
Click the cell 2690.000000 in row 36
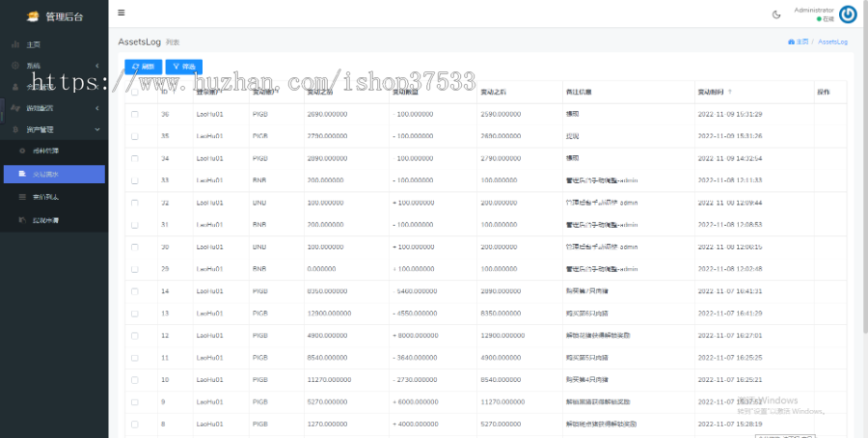coord(327,114)
